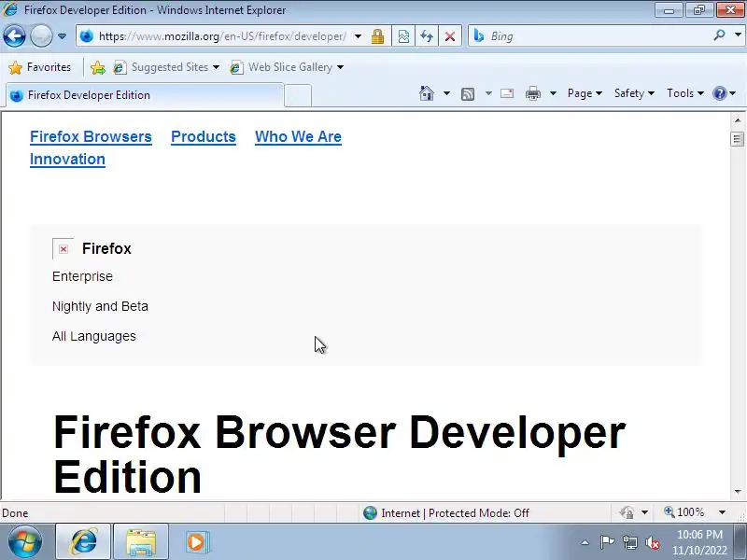Add to Favorites Bar icon
Screen dimensions: 747x560
pyautogui.click(x=98, y=67)
